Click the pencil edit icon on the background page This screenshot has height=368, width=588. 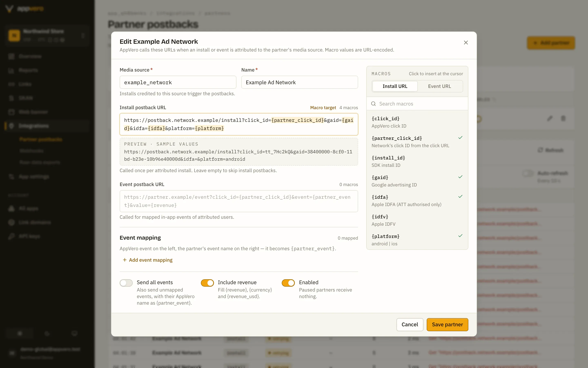point(550,119)
